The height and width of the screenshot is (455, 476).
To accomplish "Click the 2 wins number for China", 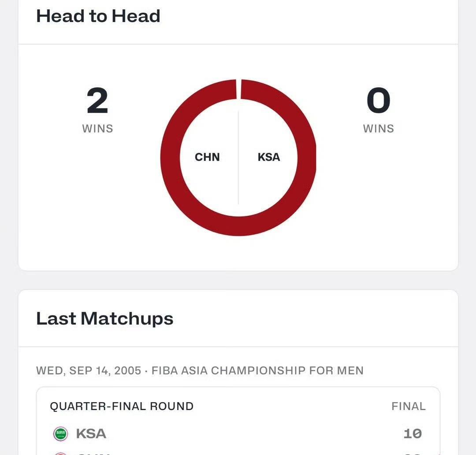I will coord(97,101).
